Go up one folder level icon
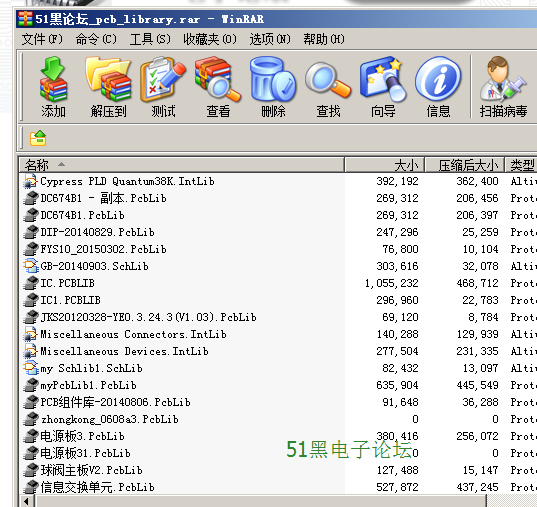The image size is (537, 507). tap(38, 138)
